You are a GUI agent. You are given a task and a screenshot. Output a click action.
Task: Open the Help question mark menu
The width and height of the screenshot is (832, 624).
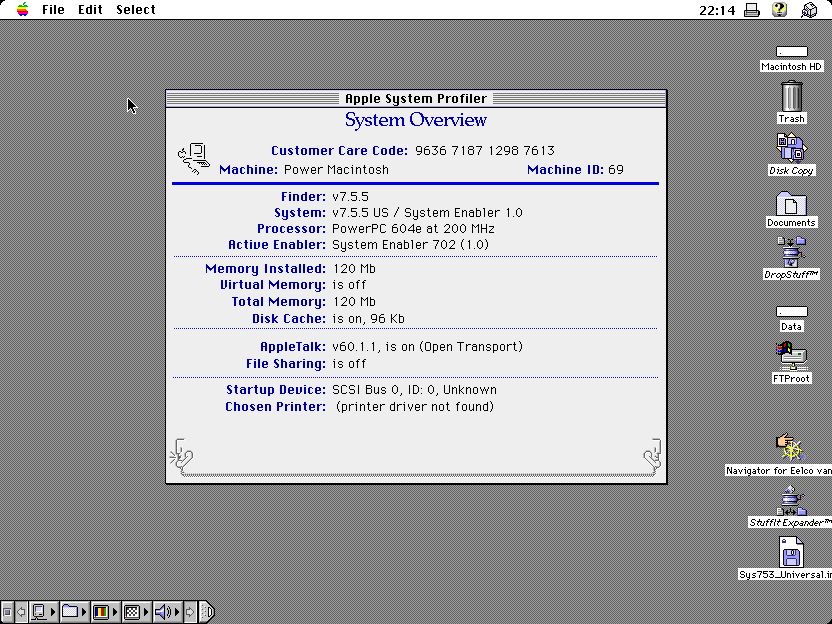point(781,10)
